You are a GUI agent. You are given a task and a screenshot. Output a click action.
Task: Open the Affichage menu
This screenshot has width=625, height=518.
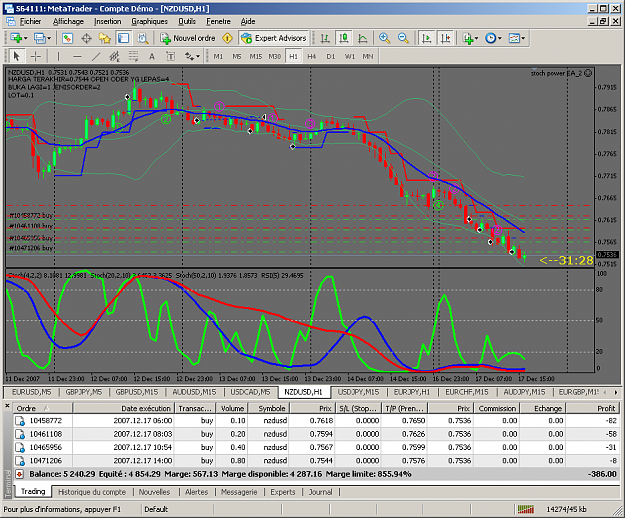tap(68, 22)
